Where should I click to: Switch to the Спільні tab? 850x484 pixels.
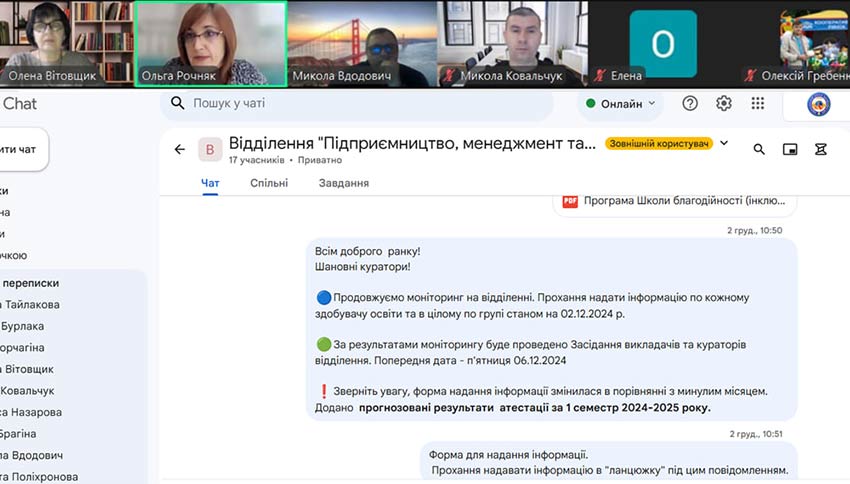point(269,183)
